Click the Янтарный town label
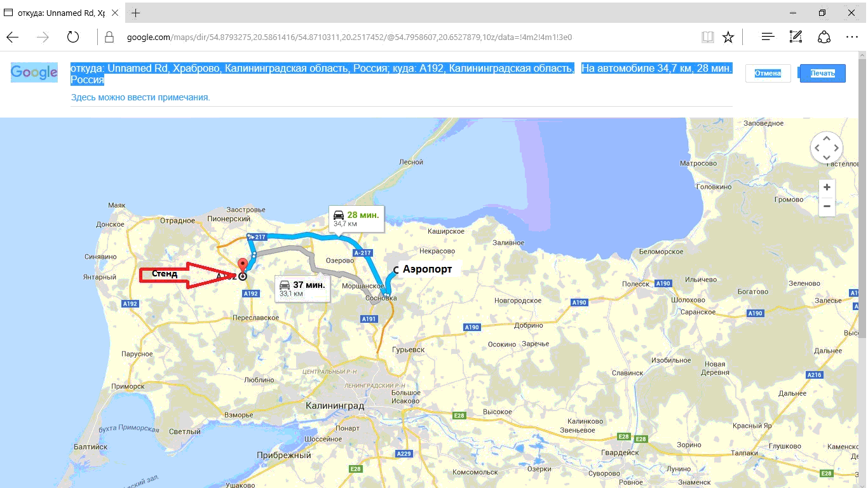This screenshot has height=488, width=868. click(99, 277)
